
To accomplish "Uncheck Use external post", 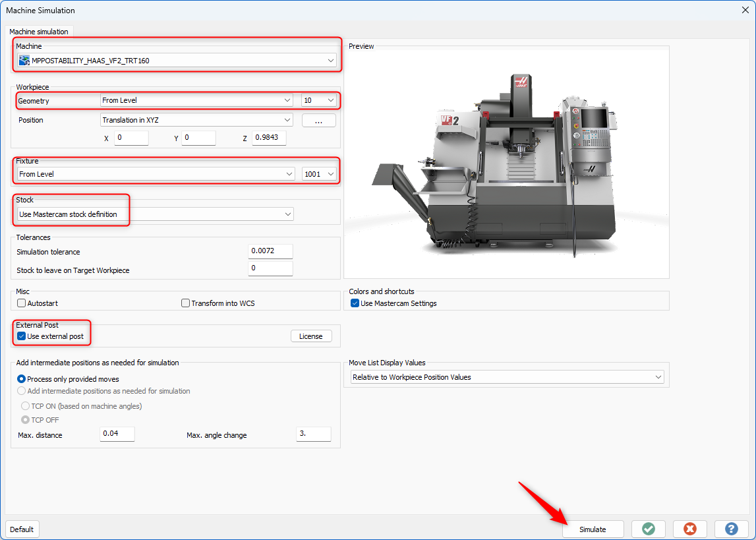I will coord(21,336).
